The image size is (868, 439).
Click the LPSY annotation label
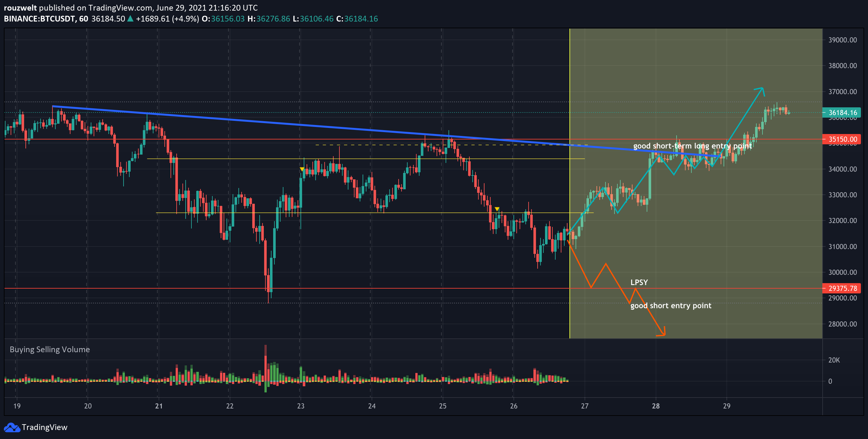(639, 282)
